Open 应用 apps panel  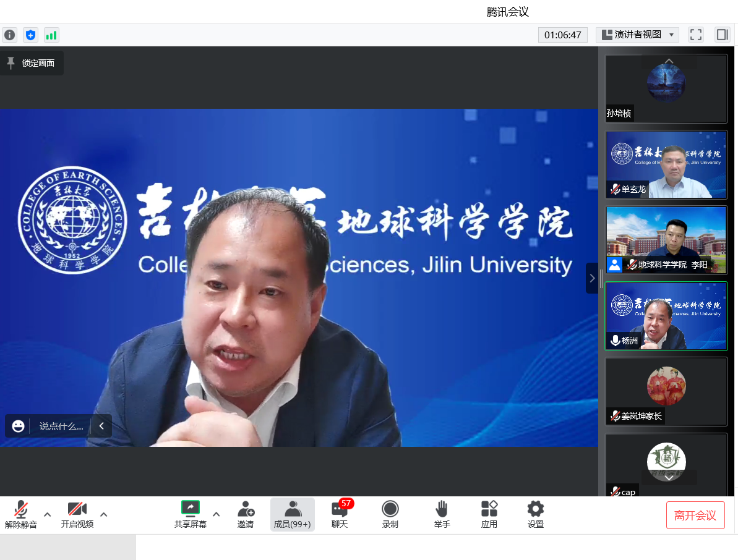click(489, 514)
